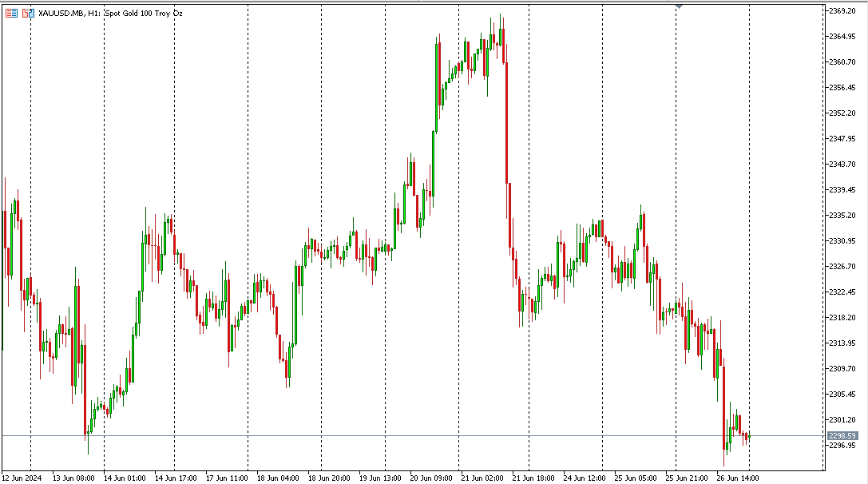Screen dimensions: 868x484
Task: Select the 14 Jun 17:00 time label
Action: point(176,478)
